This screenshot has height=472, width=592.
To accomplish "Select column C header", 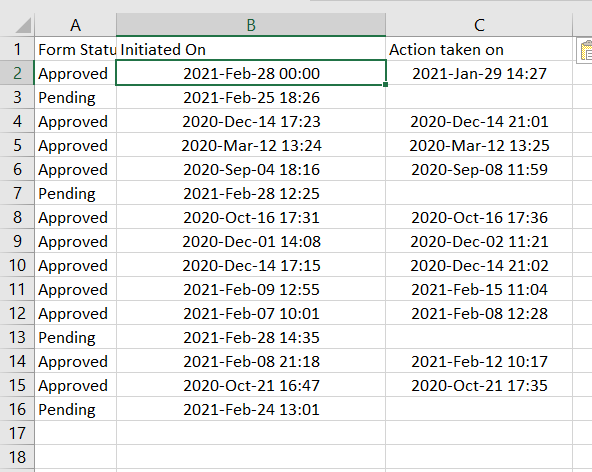I will (479, 25).
